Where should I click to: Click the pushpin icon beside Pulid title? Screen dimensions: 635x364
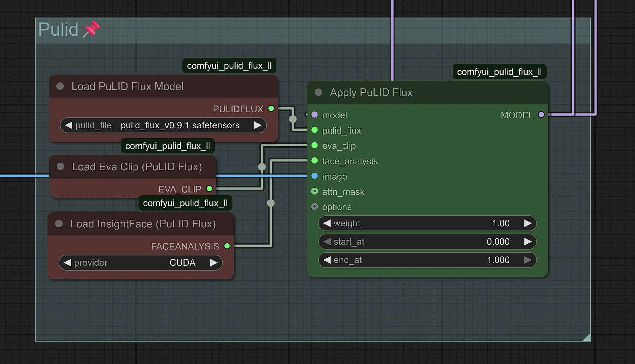click(91, 29)
